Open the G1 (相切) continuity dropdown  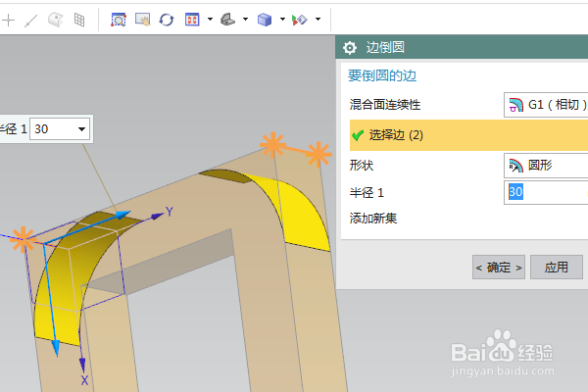[x=546, y=105]
